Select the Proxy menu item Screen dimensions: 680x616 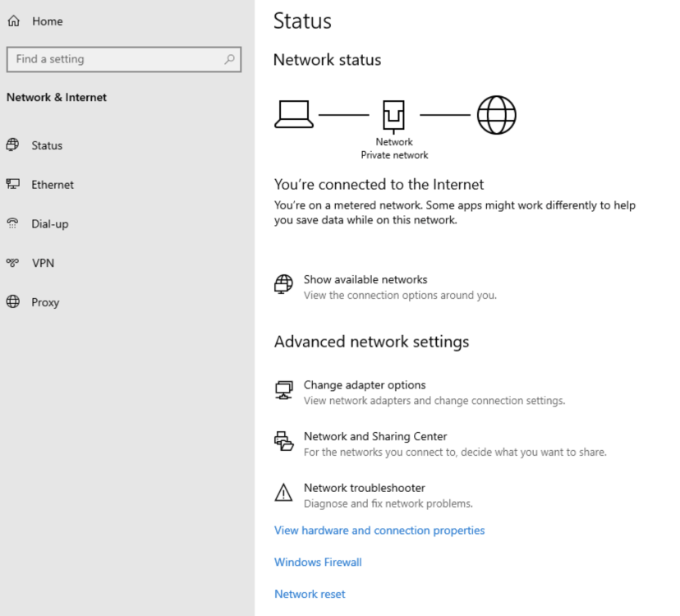point(45,302)
